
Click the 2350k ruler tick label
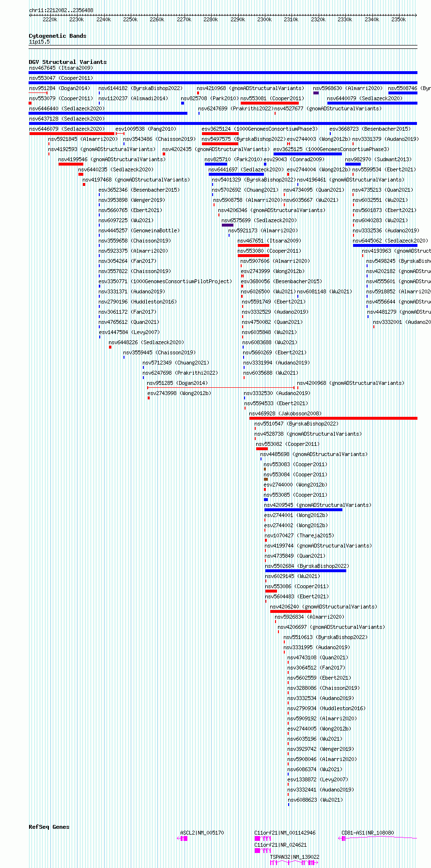(x=399, y=19)
